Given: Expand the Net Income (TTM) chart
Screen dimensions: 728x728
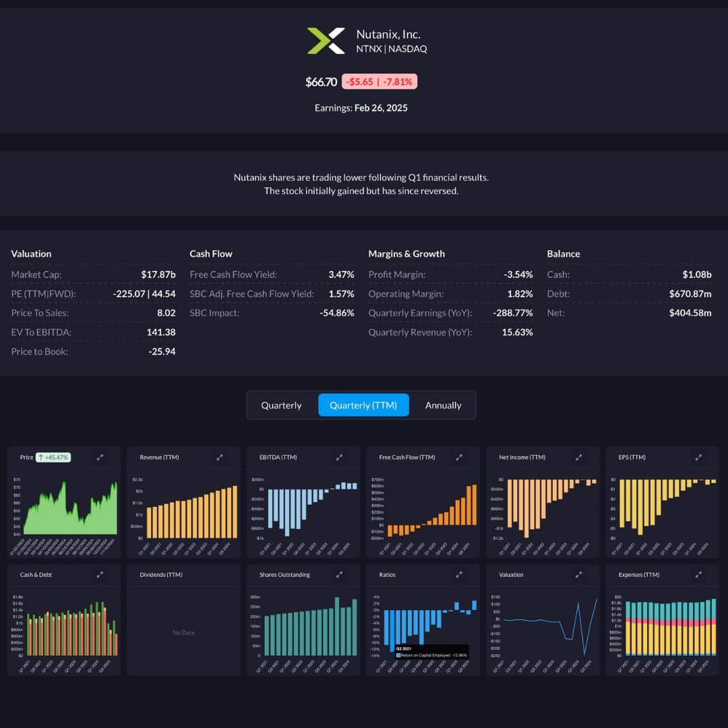Looking at the screenshot, I should point(578,457).
